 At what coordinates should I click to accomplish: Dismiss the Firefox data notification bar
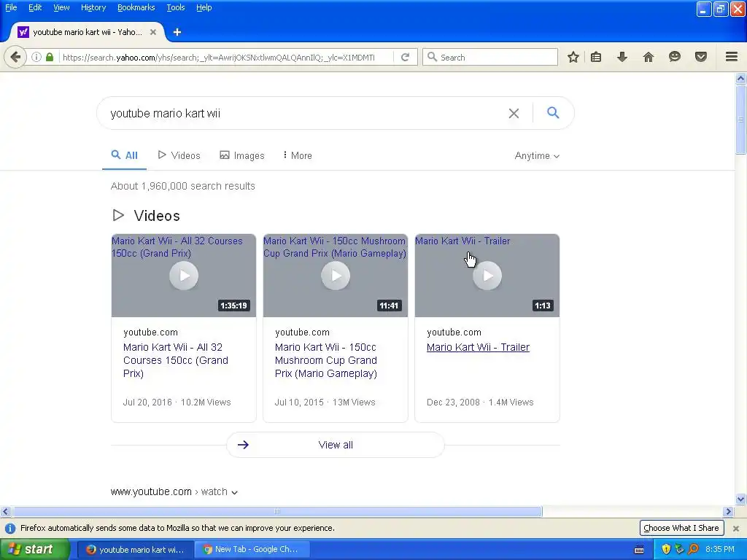tap(736, 529)
